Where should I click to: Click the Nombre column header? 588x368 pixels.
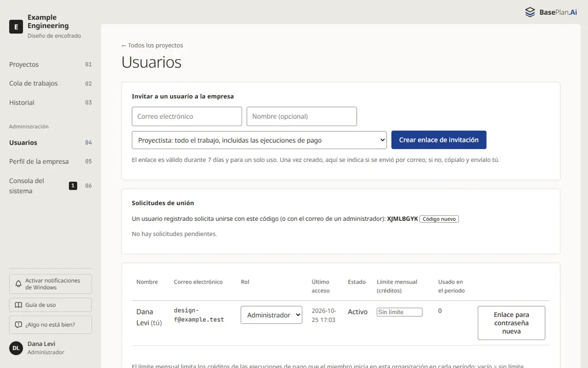click(x=147, y=282)
